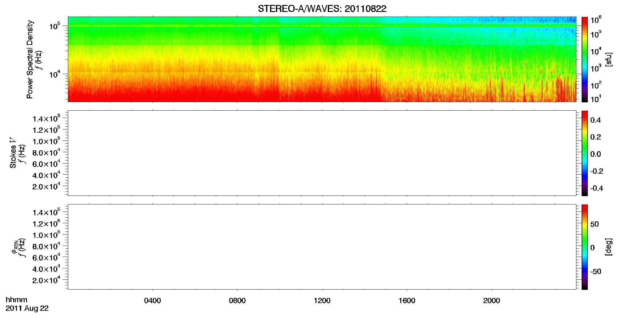Click the 2011 Aug 22 date label
The width and height of the screenshot is (644, 332).
[x=27, y=308]
